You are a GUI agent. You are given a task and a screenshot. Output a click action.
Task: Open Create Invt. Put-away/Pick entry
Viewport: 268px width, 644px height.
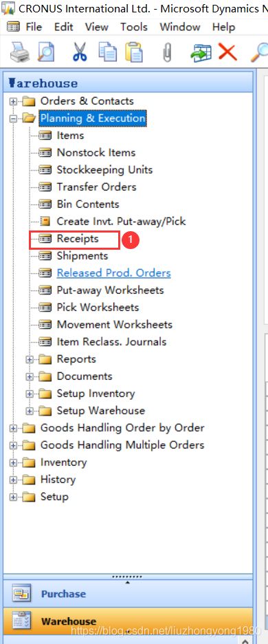[121, 222]
